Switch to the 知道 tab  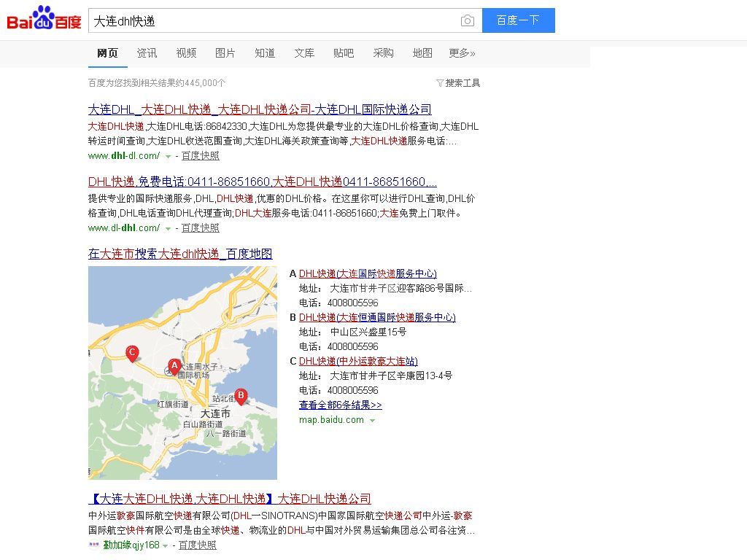click(265, 52)
